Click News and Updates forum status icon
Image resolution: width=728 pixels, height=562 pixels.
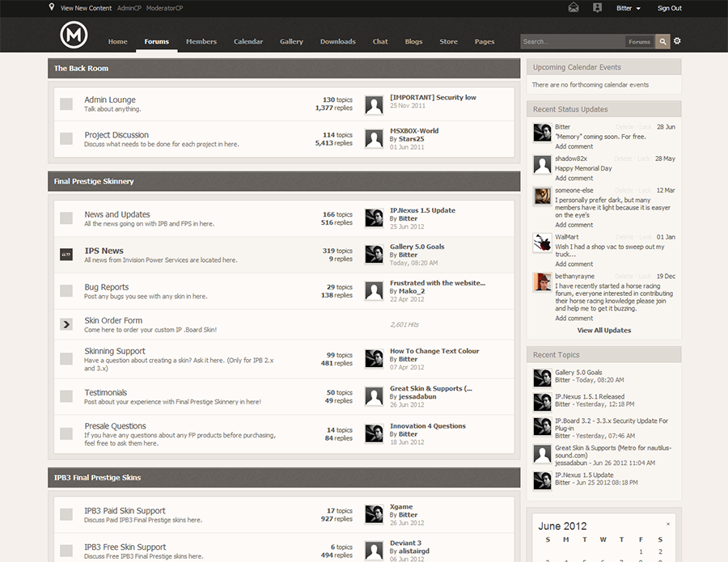click(x=66, y=218)
